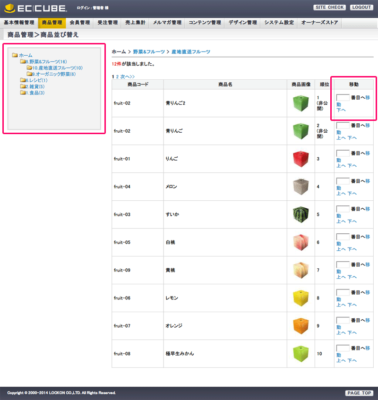
Task: Open the コンテンツ管理 menu
Action: coord(205,23)
